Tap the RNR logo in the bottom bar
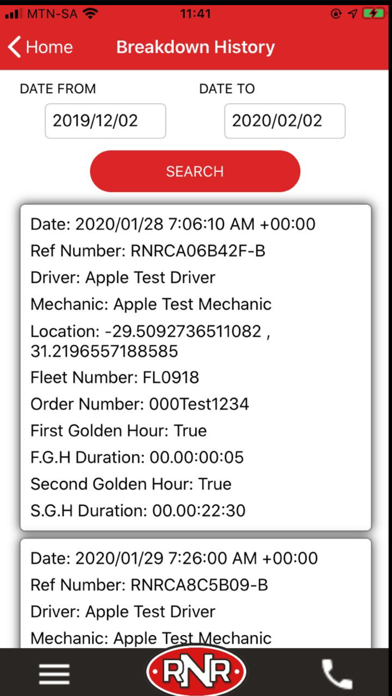 (196, 672)
